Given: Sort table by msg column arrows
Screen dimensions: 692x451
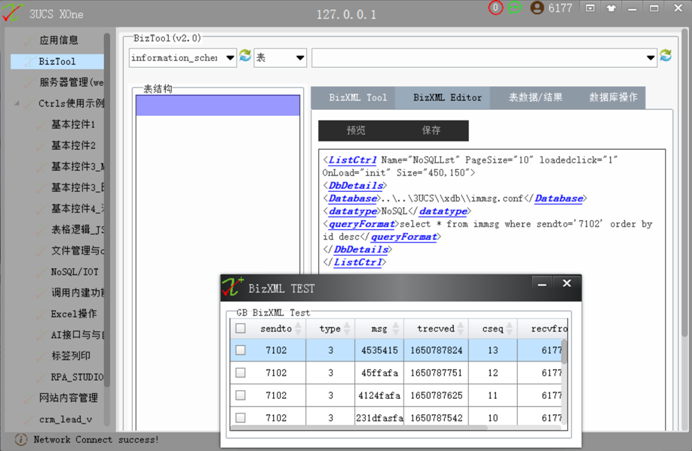Looking at the screenshot, I should point(396,328).
